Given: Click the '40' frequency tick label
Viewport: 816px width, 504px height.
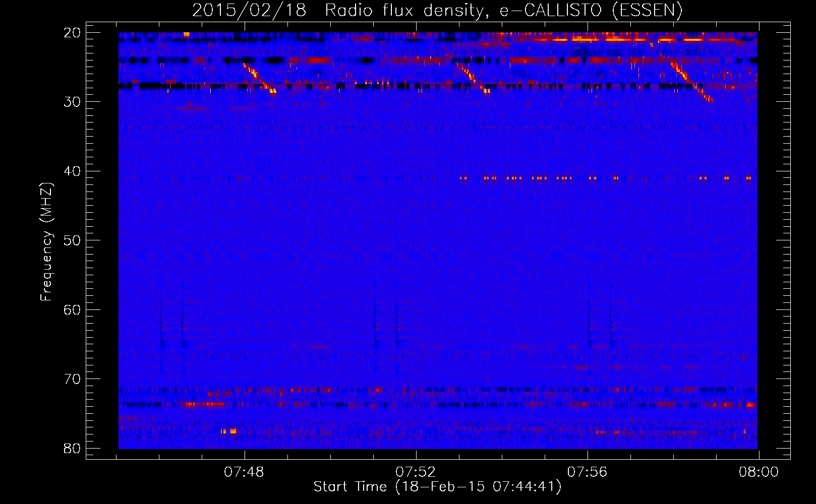Looking at the screenshot, I should point(73,171).
